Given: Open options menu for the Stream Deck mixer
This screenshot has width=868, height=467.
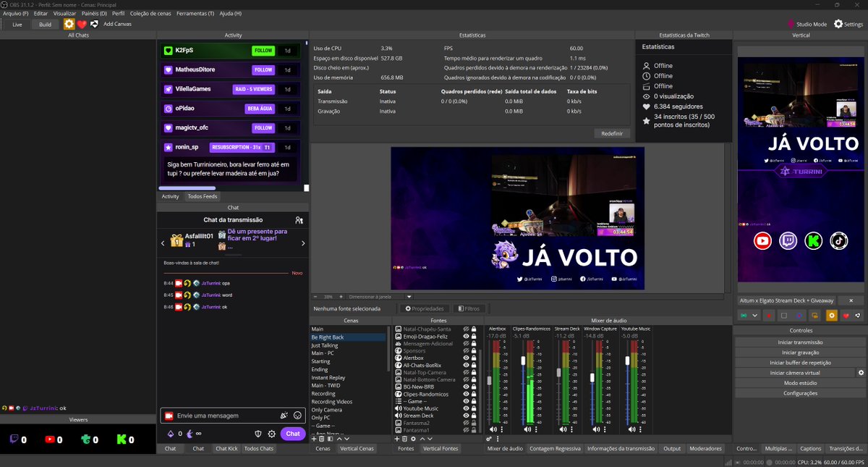Looking at the screenshot, I should tap(571, 429).
